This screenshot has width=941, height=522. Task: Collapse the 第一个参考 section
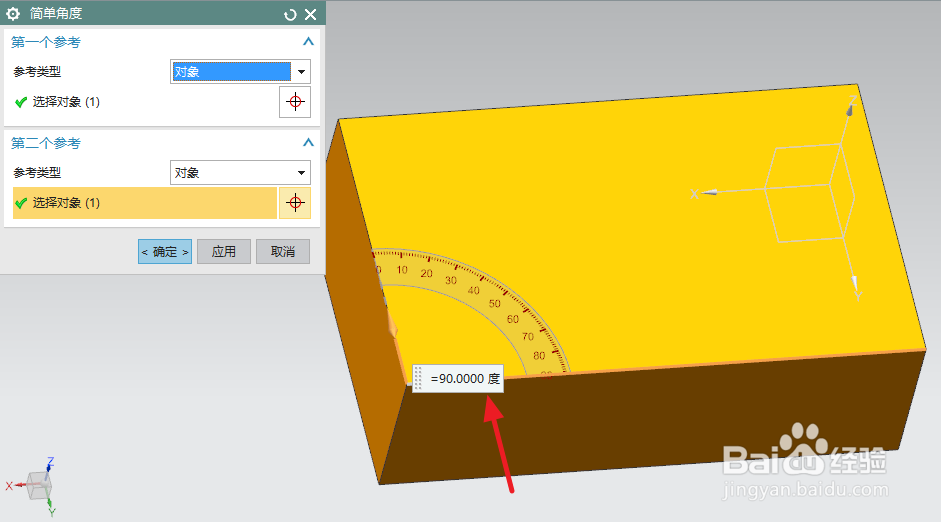[308, 41]
